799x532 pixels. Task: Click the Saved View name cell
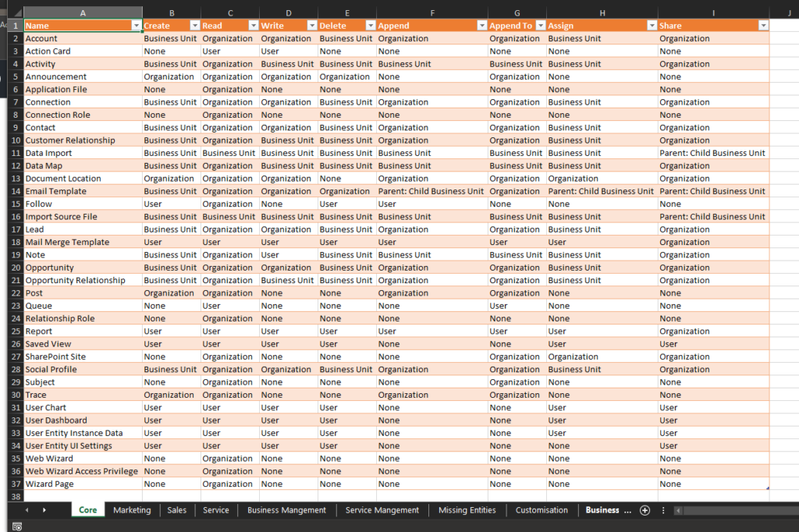click(x=83, y=344)
